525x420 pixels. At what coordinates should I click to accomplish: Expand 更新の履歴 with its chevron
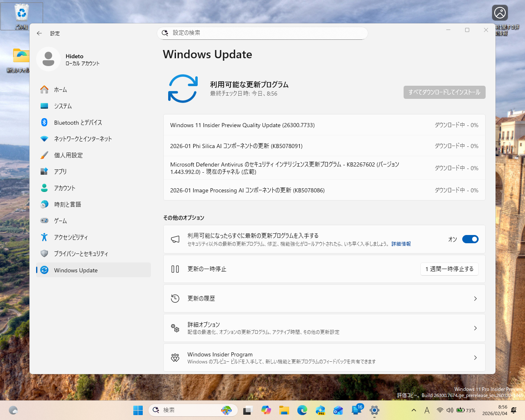tap(475, 298)
